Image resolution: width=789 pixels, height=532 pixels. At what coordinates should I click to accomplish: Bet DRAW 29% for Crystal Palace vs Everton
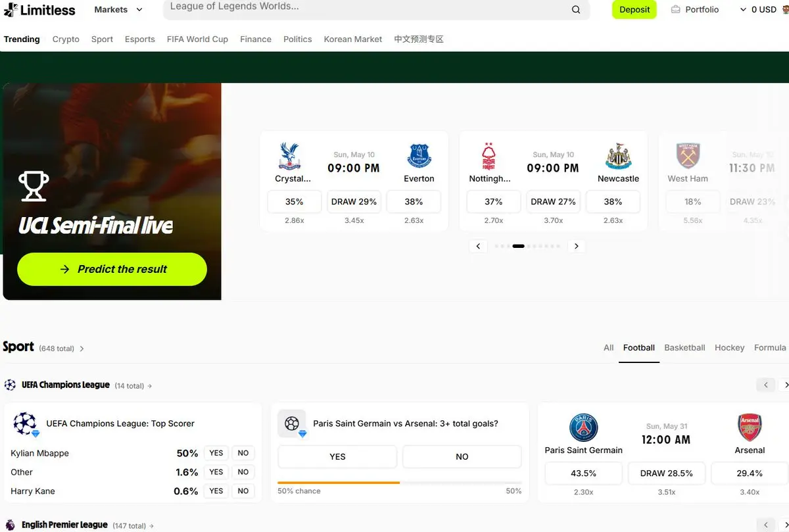click(x=354, y=202)
